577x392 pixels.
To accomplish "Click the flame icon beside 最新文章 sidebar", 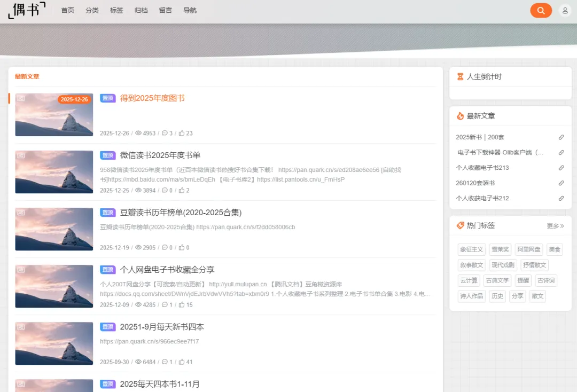I will pyautogui.click(x=460, y=116).
